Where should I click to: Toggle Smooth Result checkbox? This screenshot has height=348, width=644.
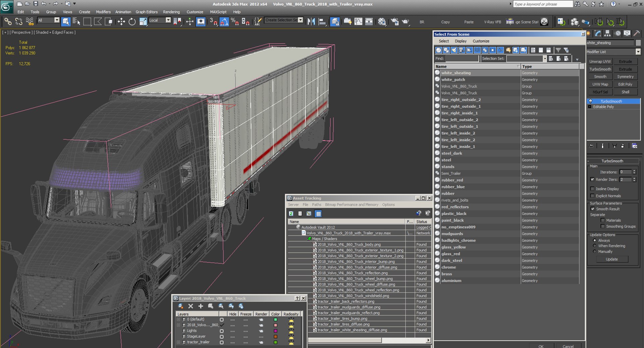point(592,209)
